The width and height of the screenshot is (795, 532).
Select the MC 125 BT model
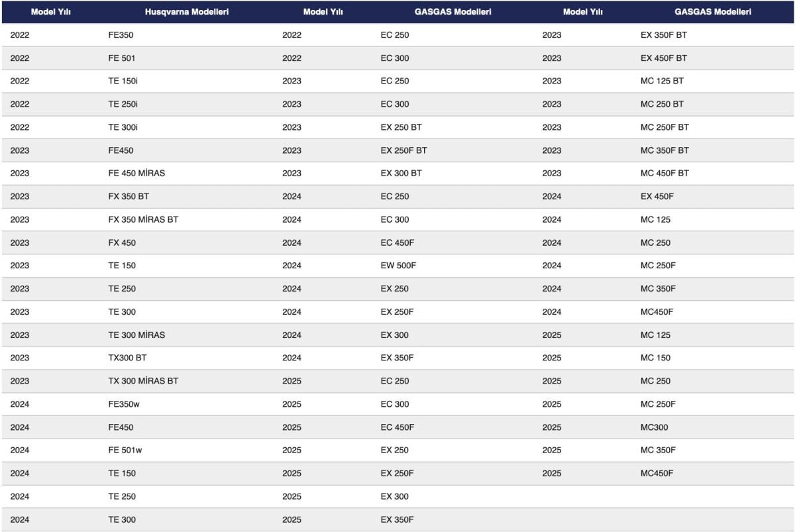(x=662, y=81)
